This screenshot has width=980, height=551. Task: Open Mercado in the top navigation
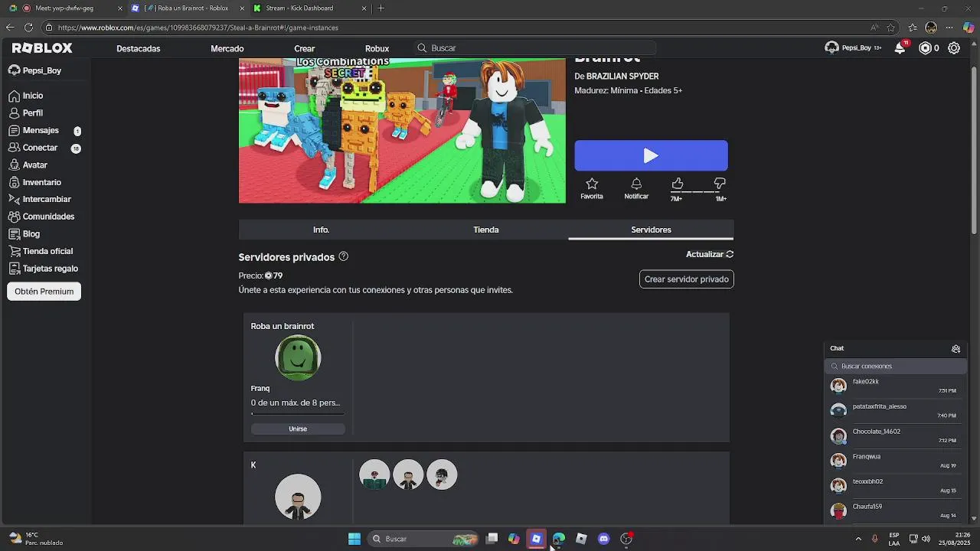pyautogui.click(x=227, y=48)
